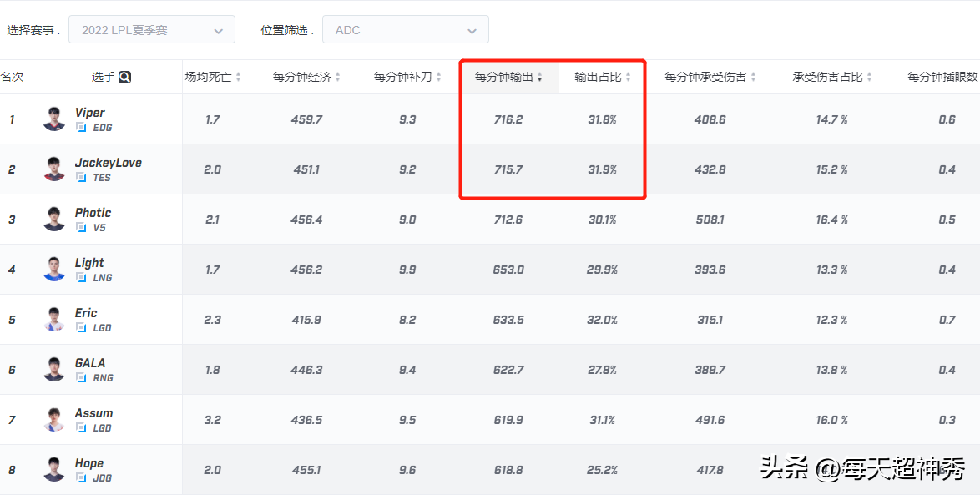
Task: Open GALA's player avatar
Action: 54,369
